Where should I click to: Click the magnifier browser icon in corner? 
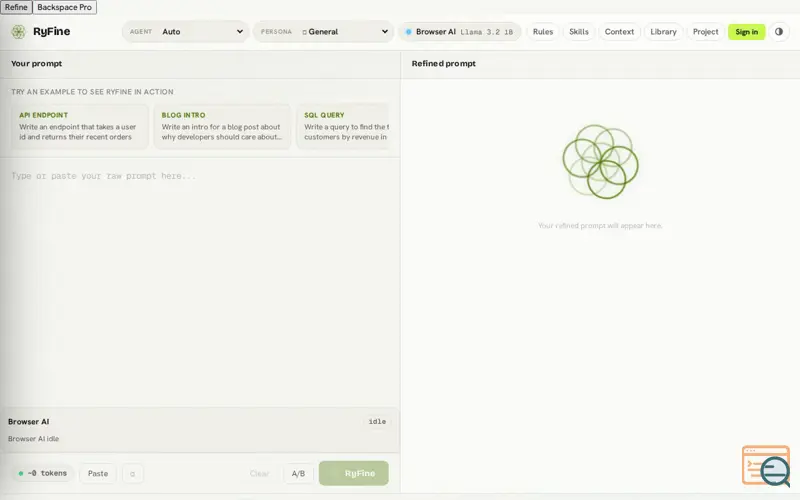coord(766,466)
